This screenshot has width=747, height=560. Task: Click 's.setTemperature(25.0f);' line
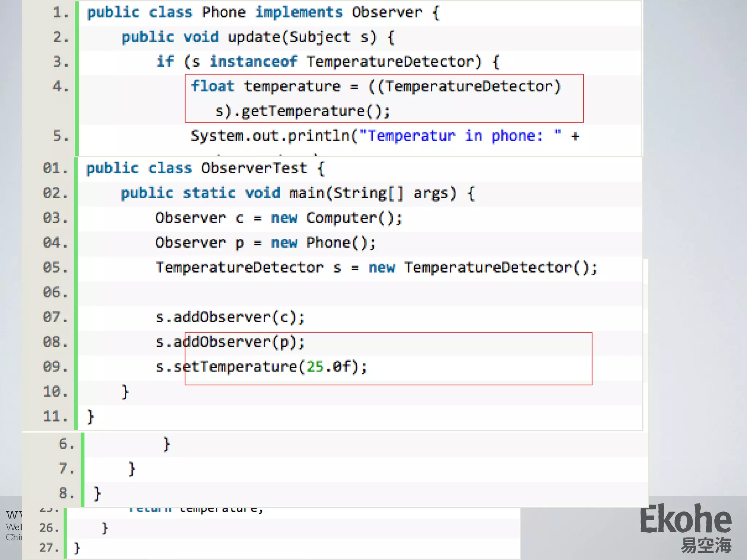(261, 367)
